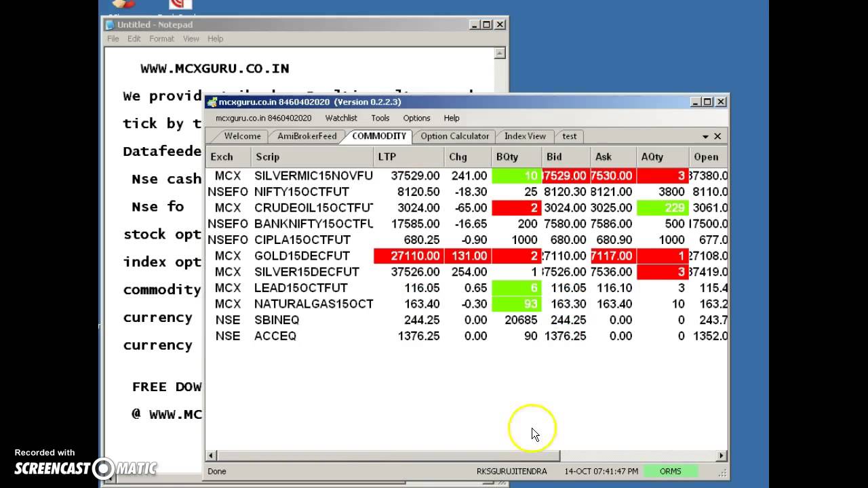Click the red GOLD LTP cell 27110.00

pyautogui.click(x=408, y=256)
